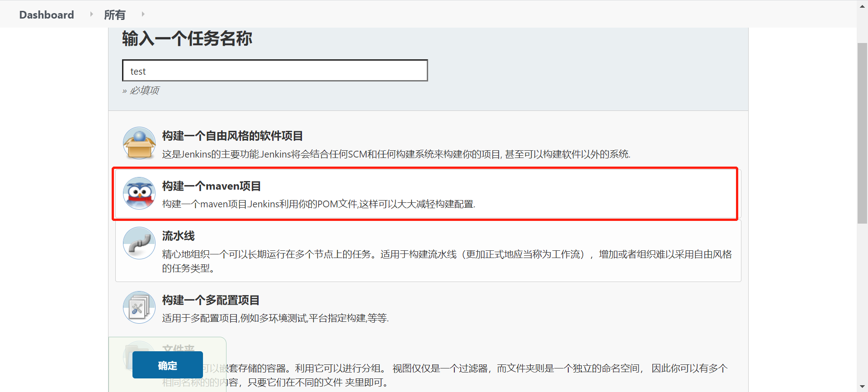
Task: Click the multi-configuration description text
Action: click(275, 318)
